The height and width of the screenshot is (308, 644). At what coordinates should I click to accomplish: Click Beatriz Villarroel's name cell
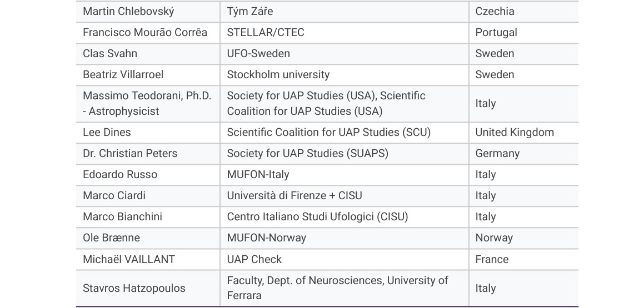point(123,74)
